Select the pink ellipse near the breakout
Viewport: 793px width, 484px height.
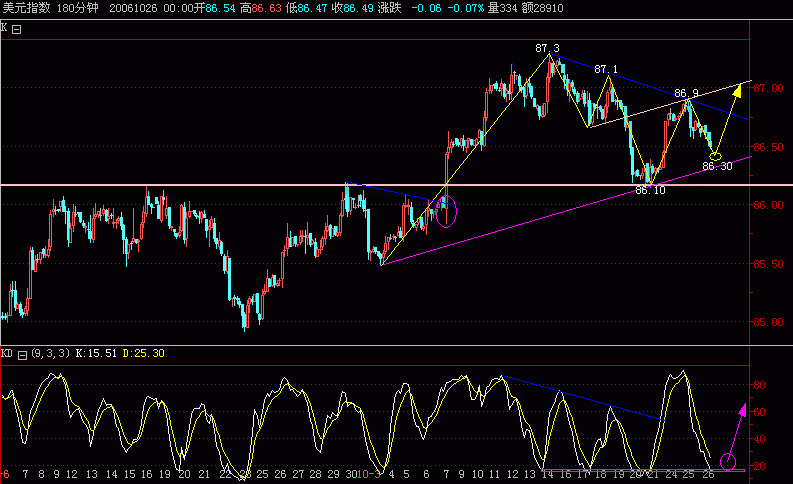coord(447,211)
